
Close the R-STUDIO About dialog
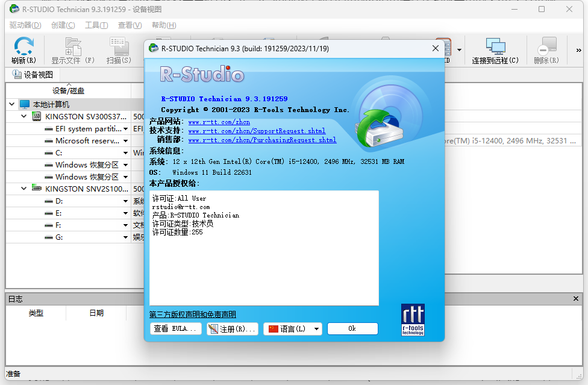pyautogui.click(x=436, y=48)
